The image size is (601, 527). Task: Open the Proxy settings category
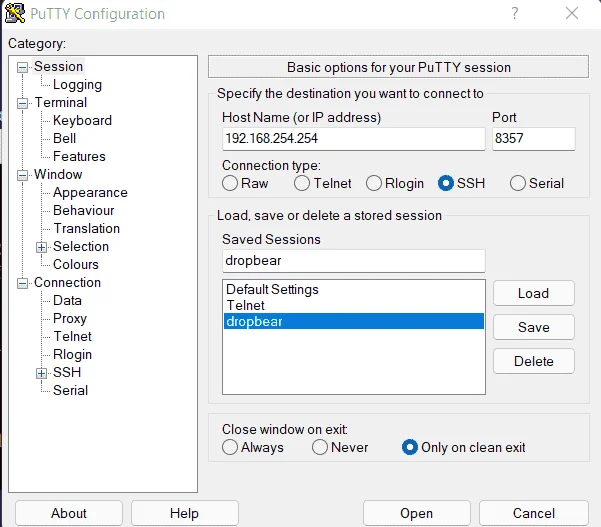coord(70,318)
